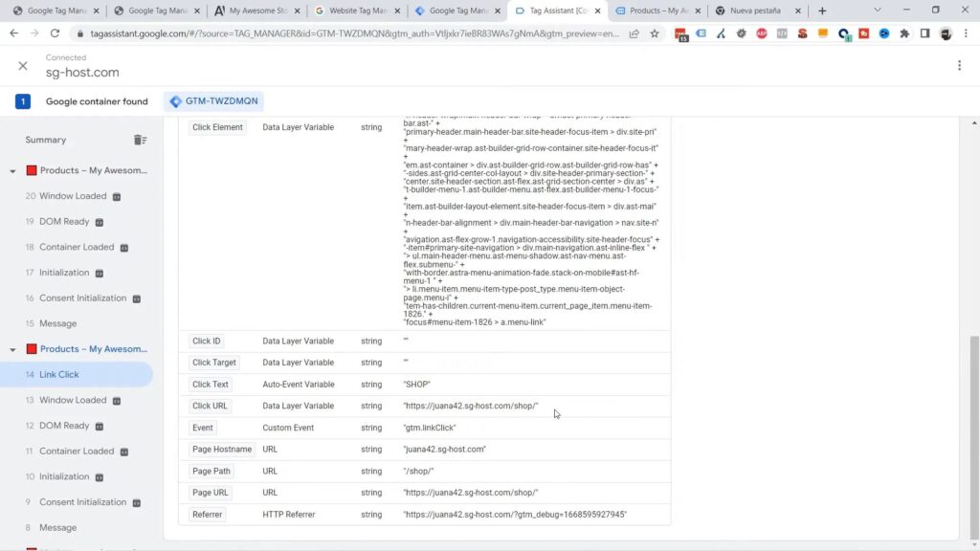Click the "gtm.linkClick" event value

pyautogui.click(x=430, y=428)
